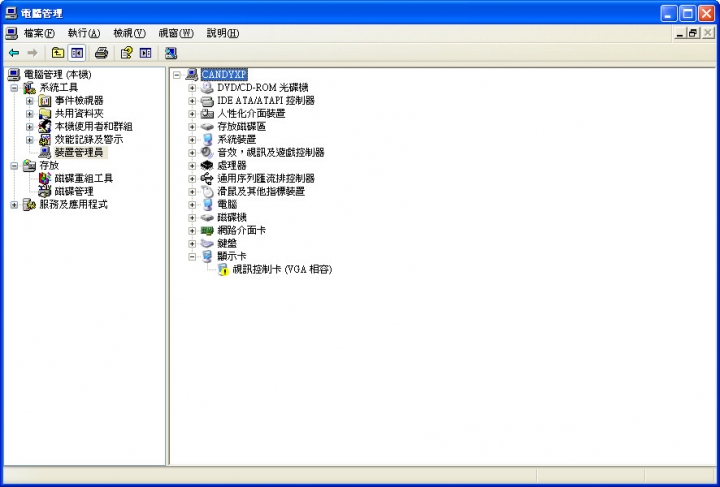Expand the 共用資料夾 node
The width and height of the screenshot is (720, 487).
point(30,113)
